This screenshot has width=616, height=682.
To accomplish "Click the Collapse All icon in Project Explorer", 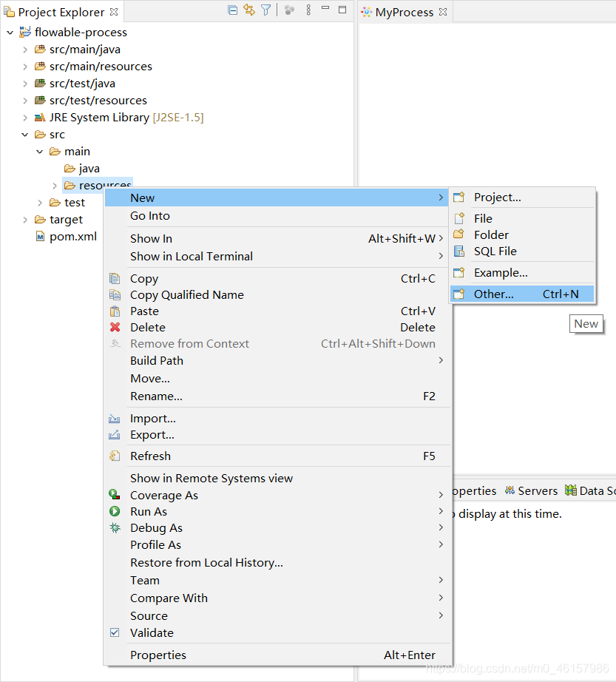I will click(x=231, y=9).
